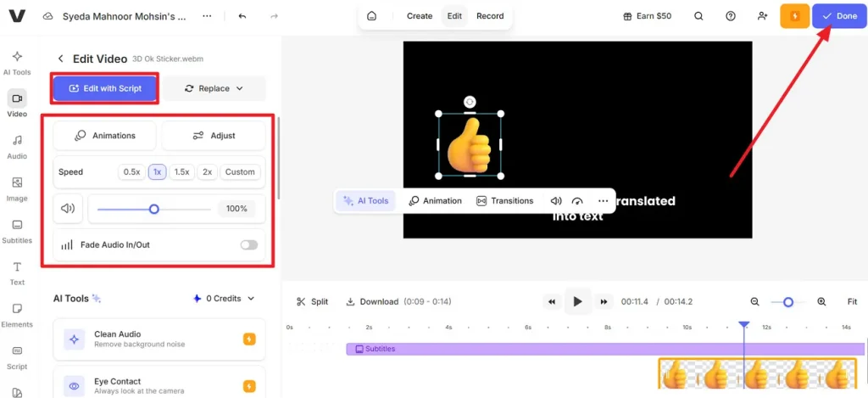Viewport: 868px width, 398px height.
Task: Click the Done button
Action: pos(839,16)
